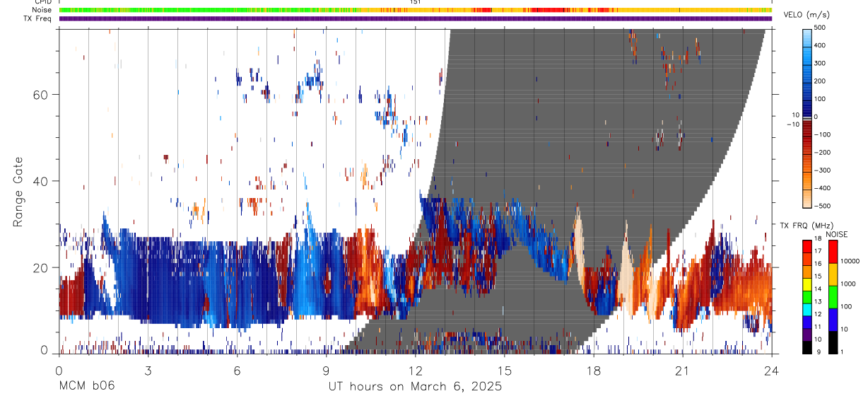Click the '151' CPID value at top
This screenshot has height=401, width=868.
tap(416, 2)
